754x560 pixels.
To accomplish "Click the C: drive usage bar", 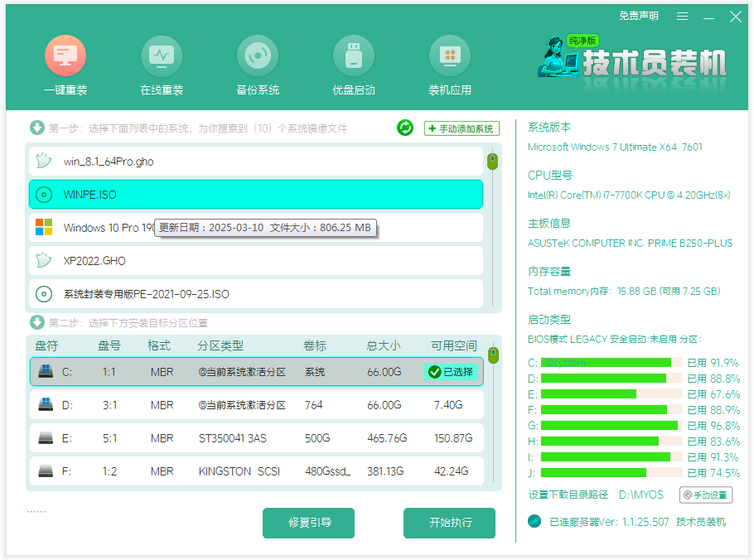I will [611, 363].
